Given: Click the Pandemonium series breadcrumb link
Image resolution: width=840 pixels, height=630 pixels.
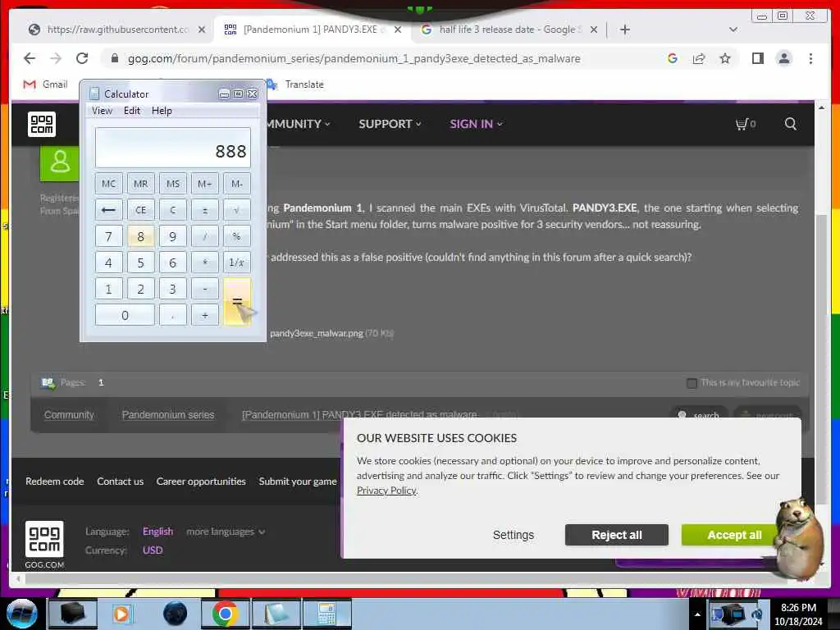Looking at the screenshot, I should [167, 415].
